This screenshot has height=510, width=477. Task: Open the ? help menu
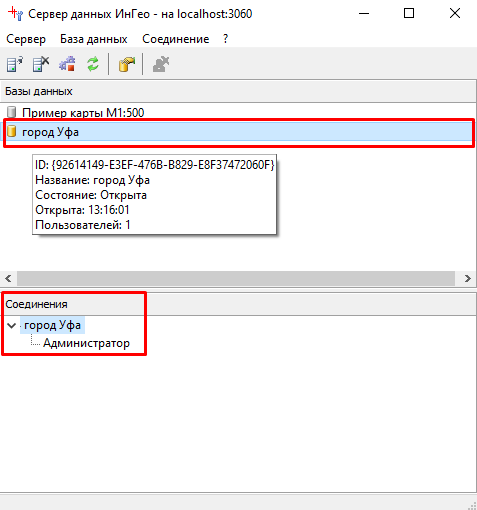[226, 39]
